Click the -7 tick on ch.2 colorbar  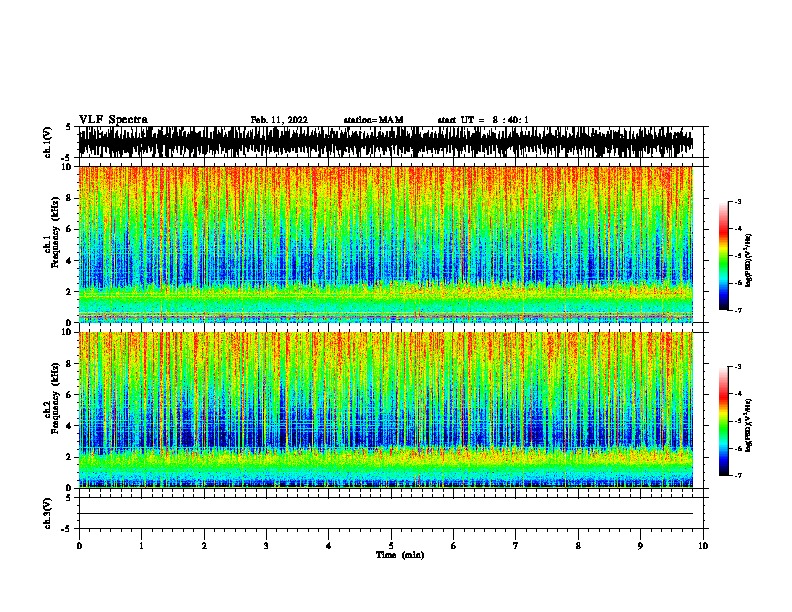point(737,475)
